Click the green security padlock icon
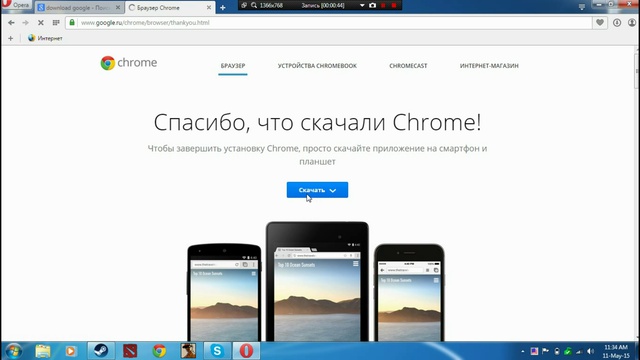Viewport: 640px width, 360px height. click(x=72, y=22)
